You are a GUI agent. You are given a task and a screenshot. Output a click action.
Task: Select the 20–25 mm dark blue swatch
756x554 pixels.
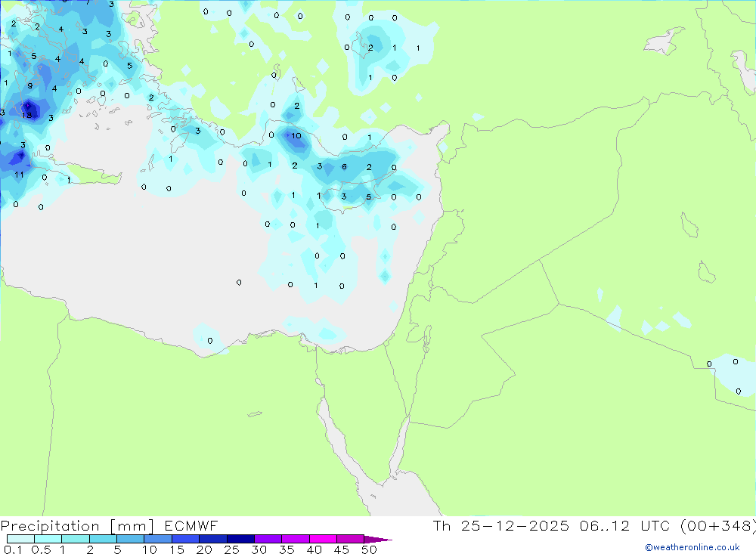click(213, 539)
